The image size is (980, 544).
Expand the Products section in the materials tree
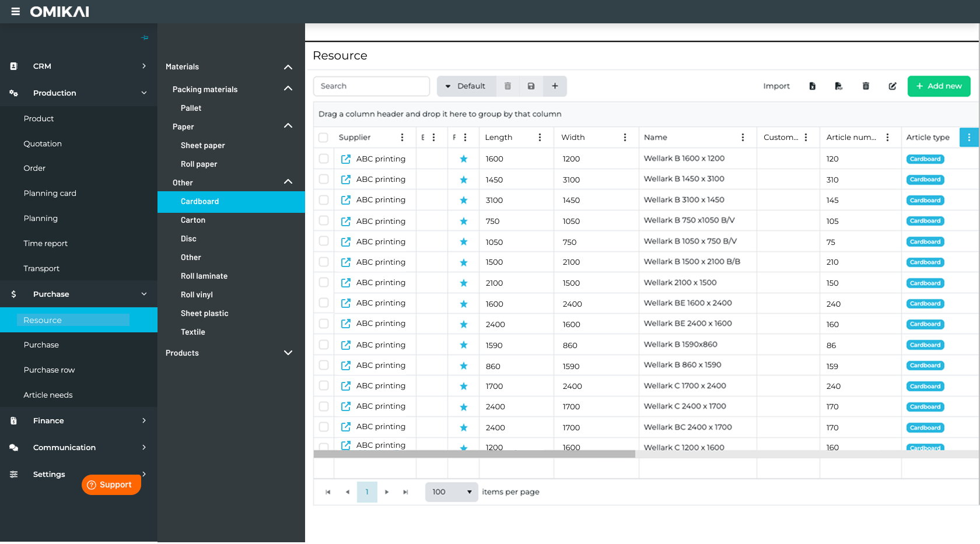(288, 353)
